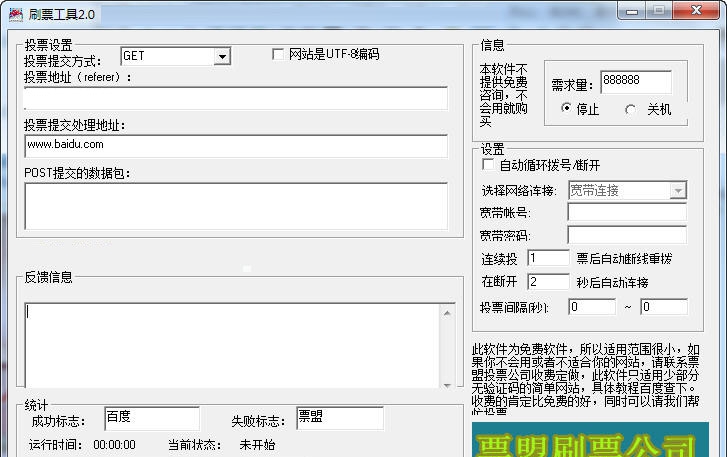The height and width of the screenshot is (457, 727).
Task: Click the 在断开 seconds field
Action: (x=548, y=281)
